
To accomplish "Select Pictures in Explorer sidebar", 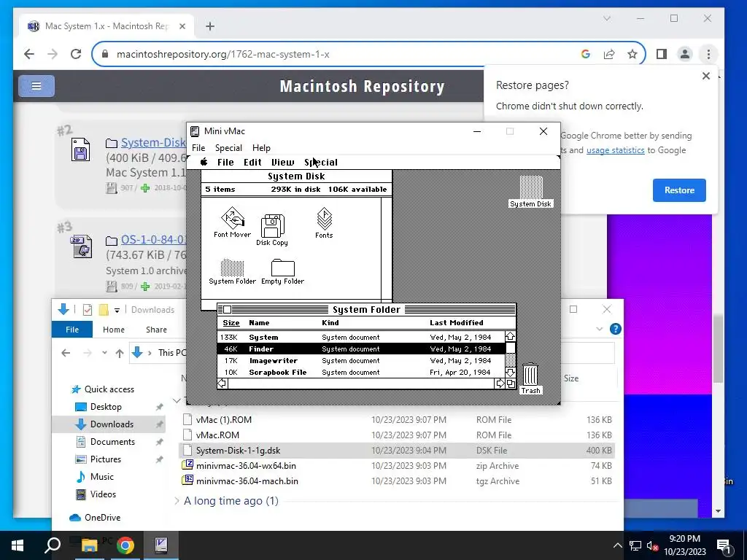I will pyautogui.click(x=105, y=459).
